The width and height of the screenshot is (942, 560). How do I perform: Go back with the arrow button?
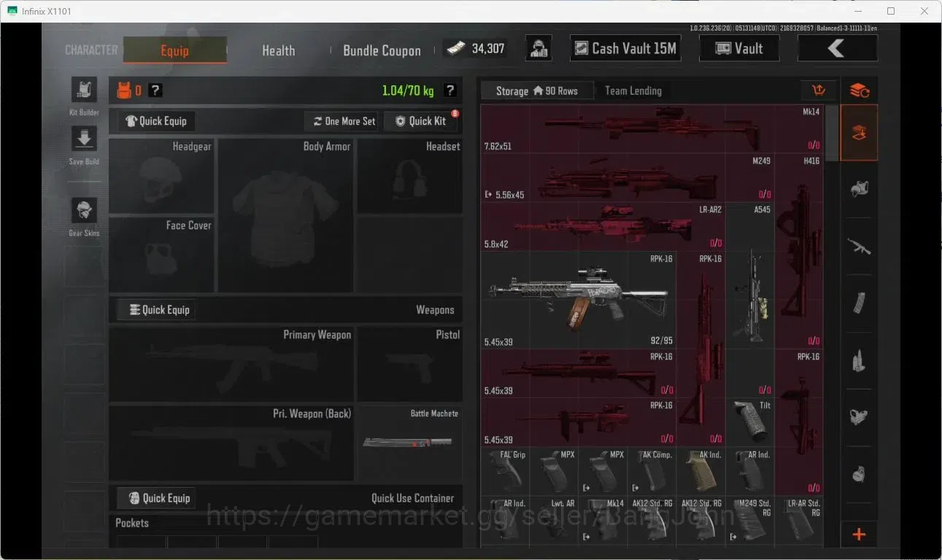pos(837,49)
